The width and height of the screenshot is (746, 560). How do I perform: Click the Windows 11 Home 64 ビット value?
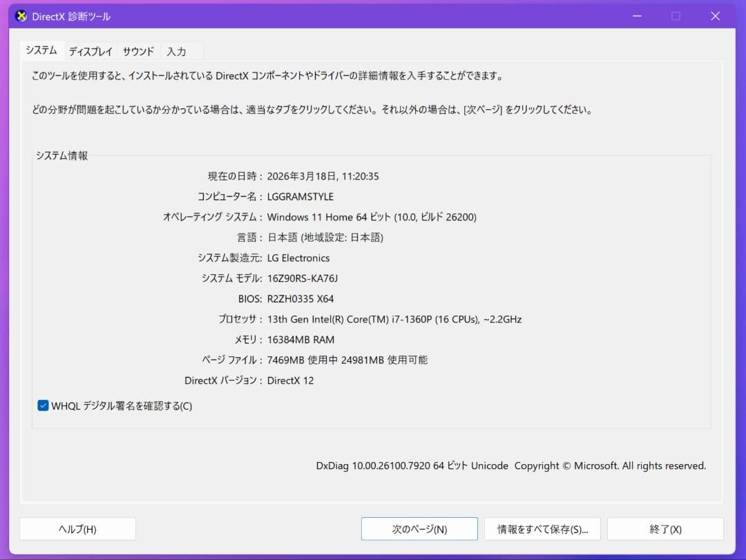[372, 217]
